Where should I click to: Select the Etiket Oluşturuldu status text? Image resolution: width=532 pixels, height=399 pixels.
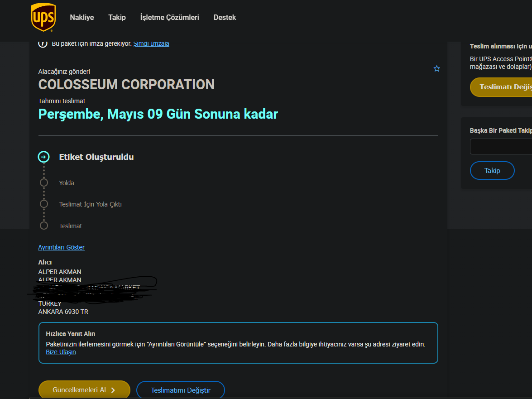96,157
